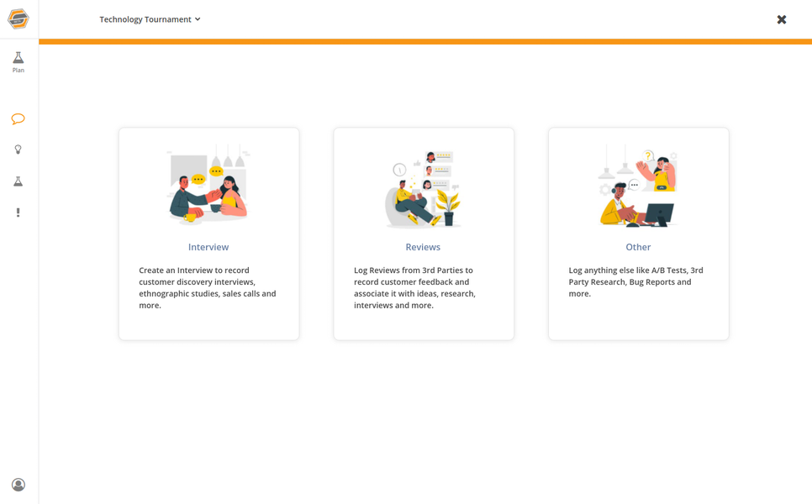This screenshot has width=812, height=504.
Task: Open the user account icon at bottom
Action: pos(18,484)
